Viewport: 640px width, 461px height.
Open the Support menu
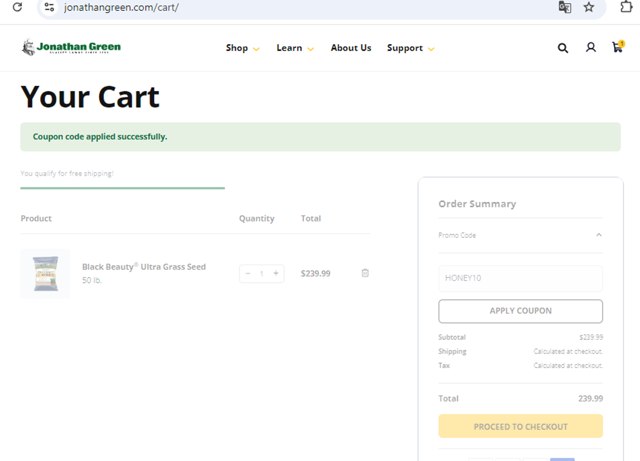click(405, 48)
